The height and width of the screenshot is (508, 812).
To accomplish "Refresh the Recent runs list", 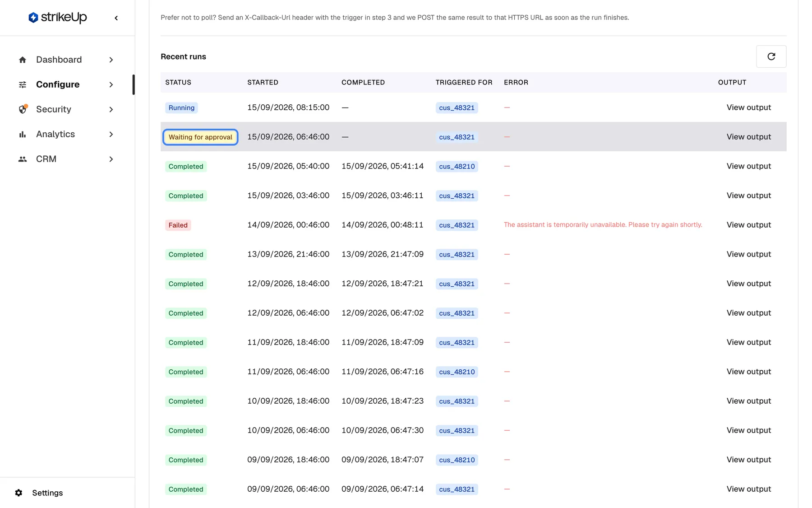I will click(x=771, y=56).
